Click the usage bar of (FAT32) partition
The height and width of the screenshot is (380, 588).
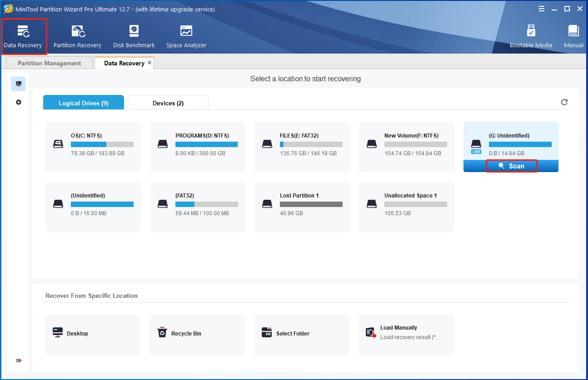coord(207,204)
